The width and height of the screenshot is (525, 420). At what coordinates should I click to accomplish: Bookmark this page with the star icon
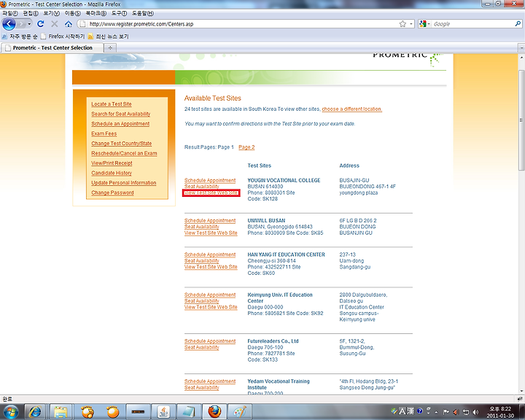coord(402,24)
